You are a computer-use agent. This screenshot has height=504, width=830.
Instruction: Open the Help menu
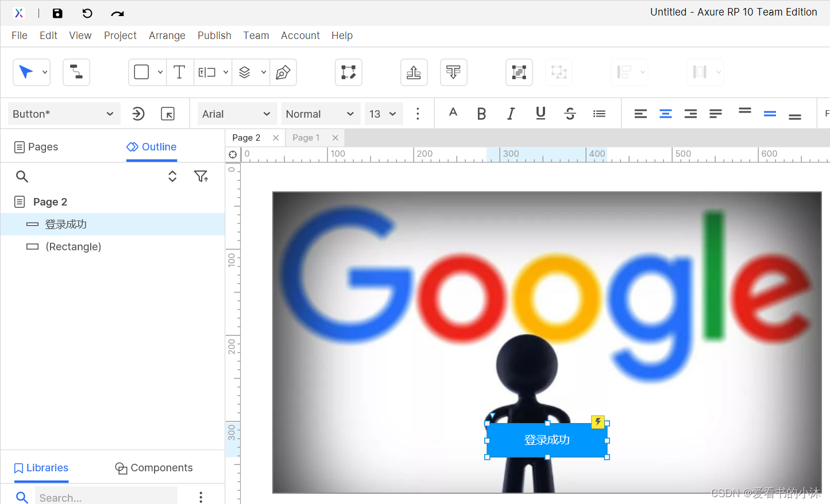(x=342, y=36)
